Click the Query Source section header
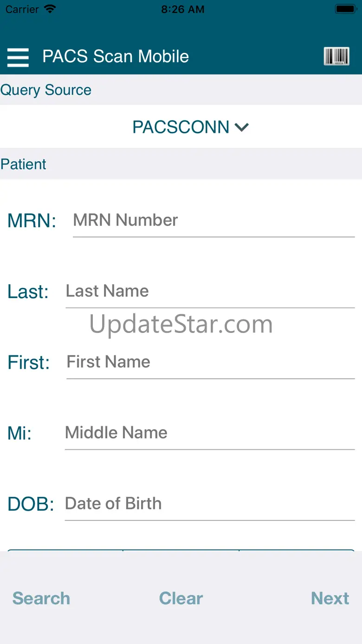This screenshot has height=644, width=362. [x=46, y=90]
